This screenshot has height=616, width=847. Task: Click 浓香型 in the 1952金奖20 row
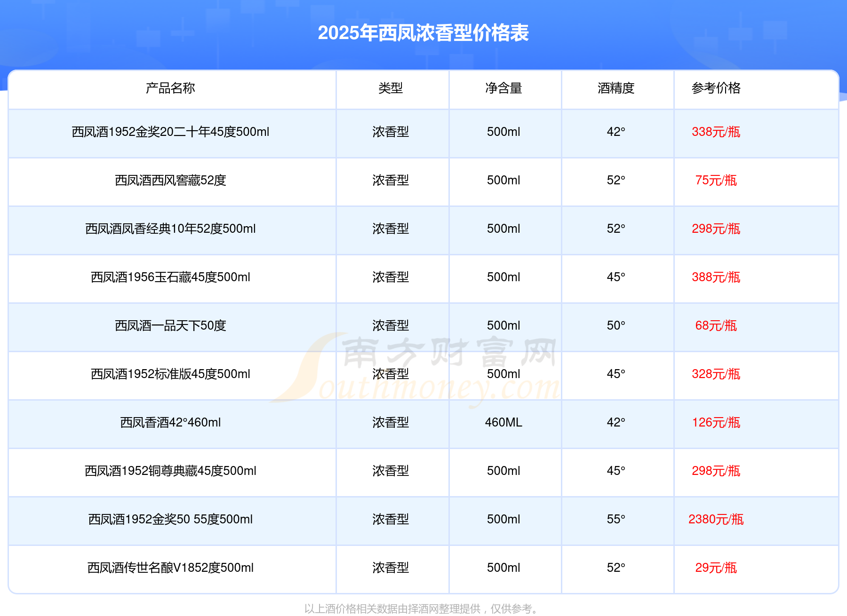391,132
